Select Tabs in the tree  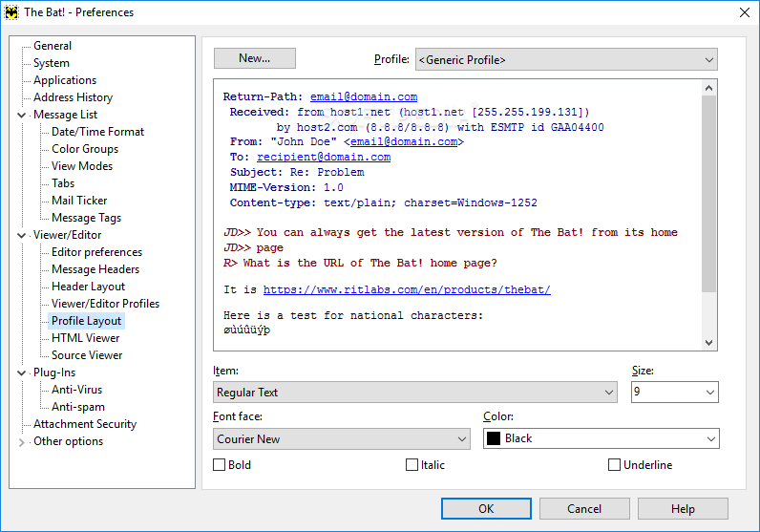[x=63, y=183]
